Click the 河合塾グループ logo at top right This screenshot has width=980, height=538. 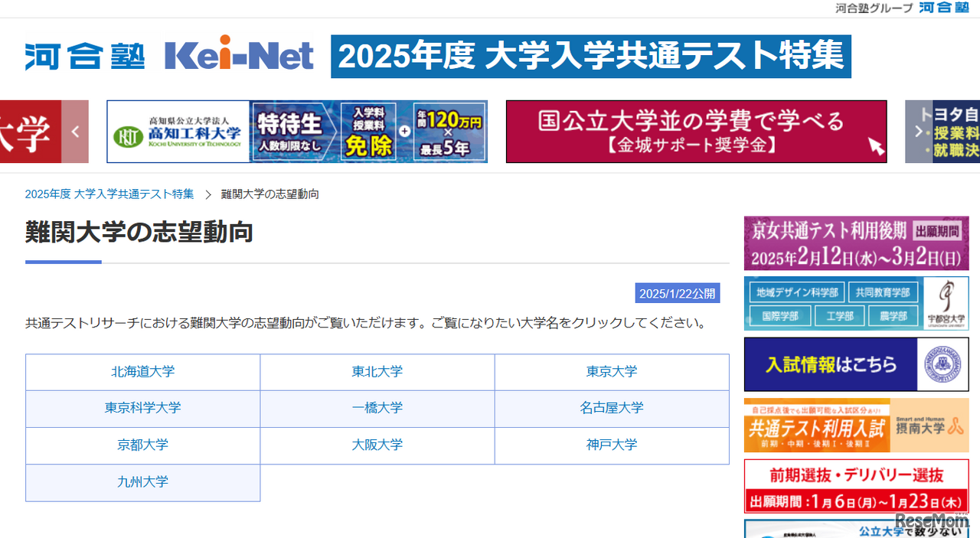point(944,9)
